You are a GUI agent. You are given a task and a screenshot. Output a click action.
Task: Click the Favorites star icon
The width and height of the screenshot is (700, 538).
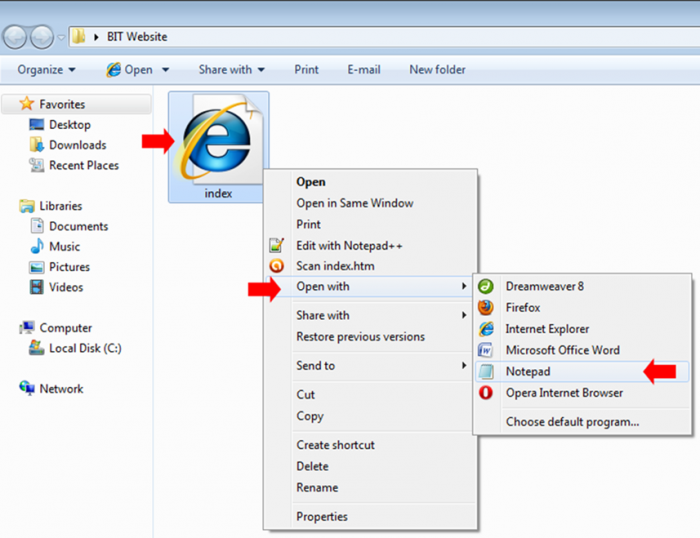[x=27, y=104]
